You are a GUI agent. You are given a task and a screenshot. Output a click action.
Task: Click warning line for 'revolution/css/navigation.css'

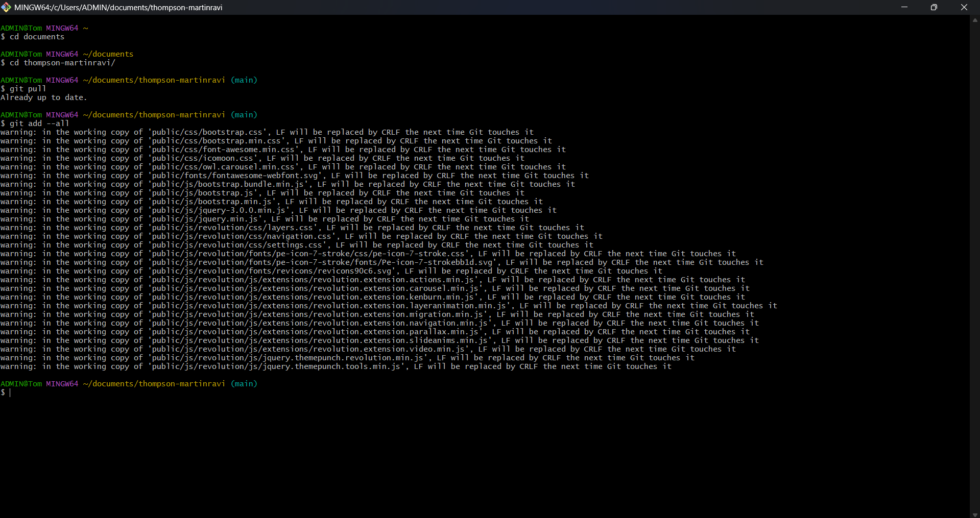(302, 236)
